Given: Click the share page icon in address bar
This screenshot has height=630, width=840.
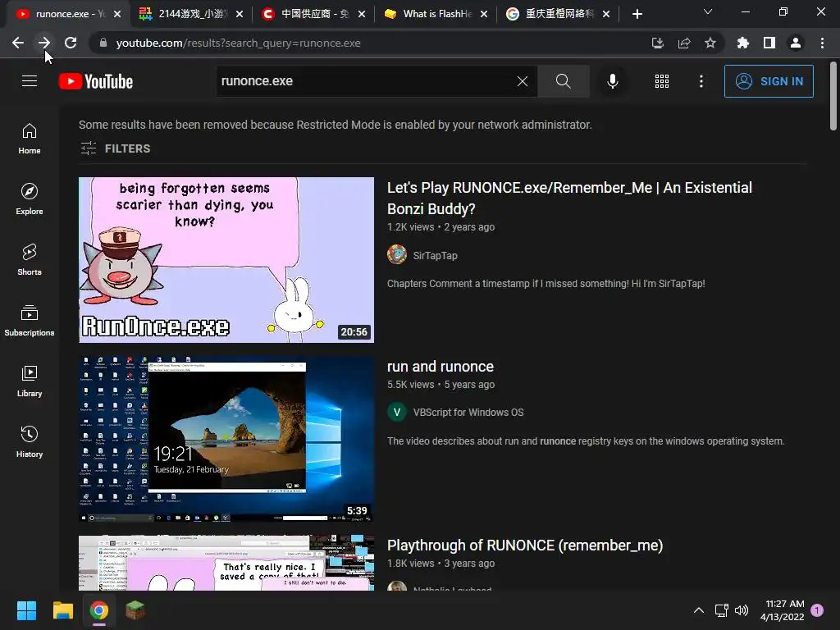Looking at the screenshot, I should pos(684,43).
